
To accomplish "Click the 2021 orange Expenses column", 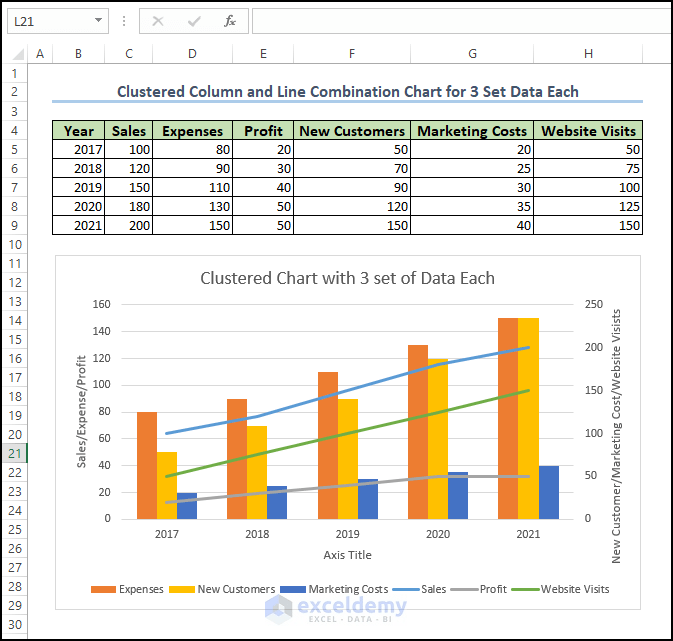I will tap(508, 419).
